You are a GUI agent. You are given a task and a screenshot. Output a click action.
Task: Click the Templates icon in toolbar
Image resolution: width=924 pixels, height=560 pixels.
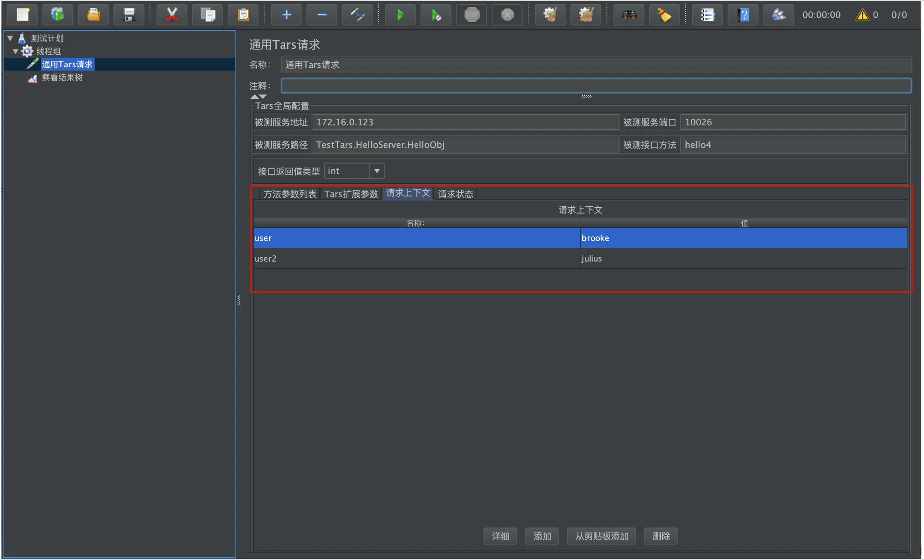pyautogui.click(x=57, y=15)
